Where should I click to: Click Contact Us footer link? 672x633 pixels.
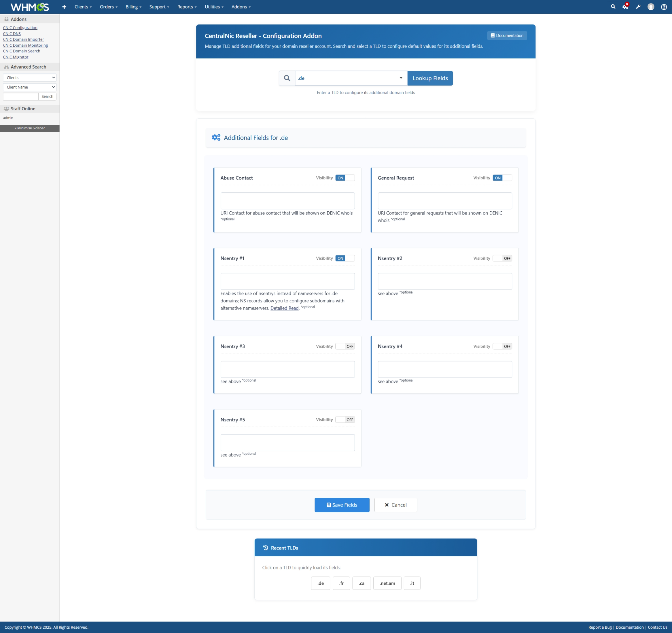coord(657,627)
